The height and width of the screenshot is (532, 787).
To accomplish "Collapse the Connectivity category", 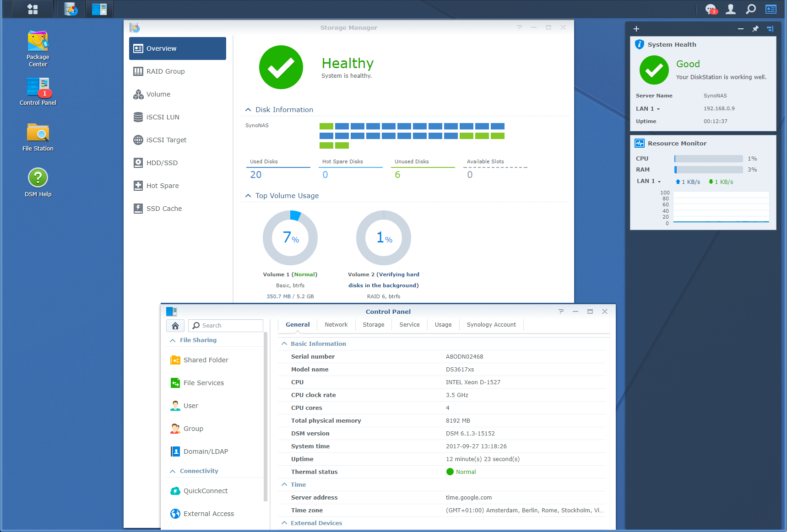I will click(x=173, y=471).
